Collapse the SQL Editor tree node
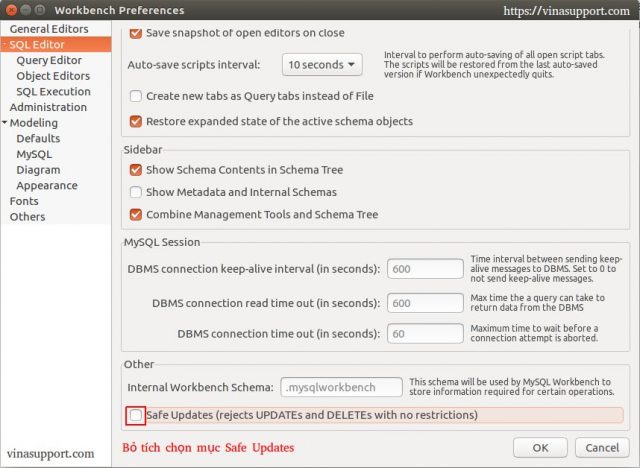The image size is (640, 468). click(x=4, y=44)
